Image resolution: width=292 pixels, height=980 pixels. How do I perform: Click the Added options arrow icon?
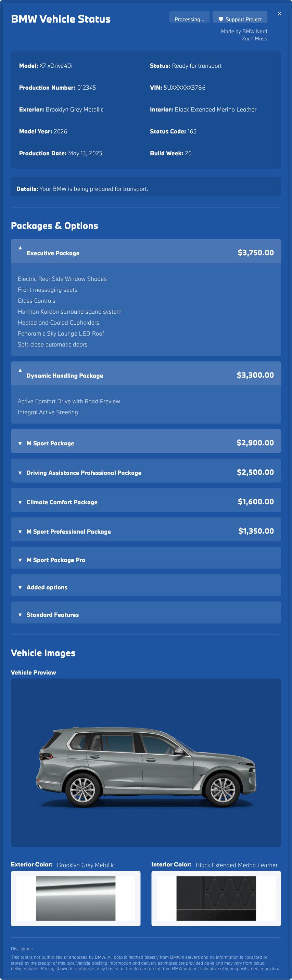coord(20,587)
